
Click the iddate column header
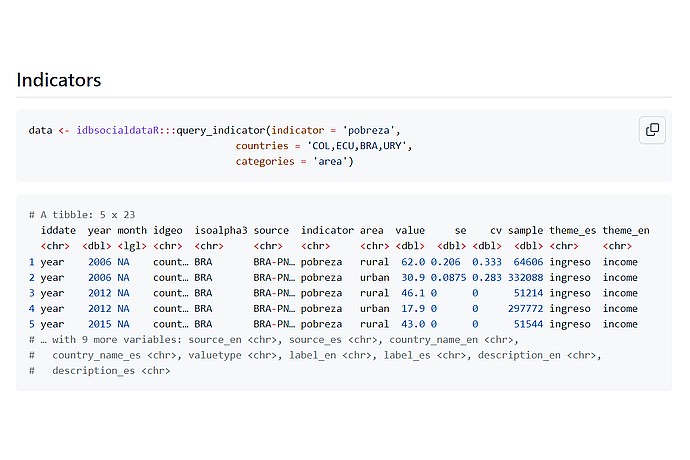pyautogui.click(x=58, y=230)
